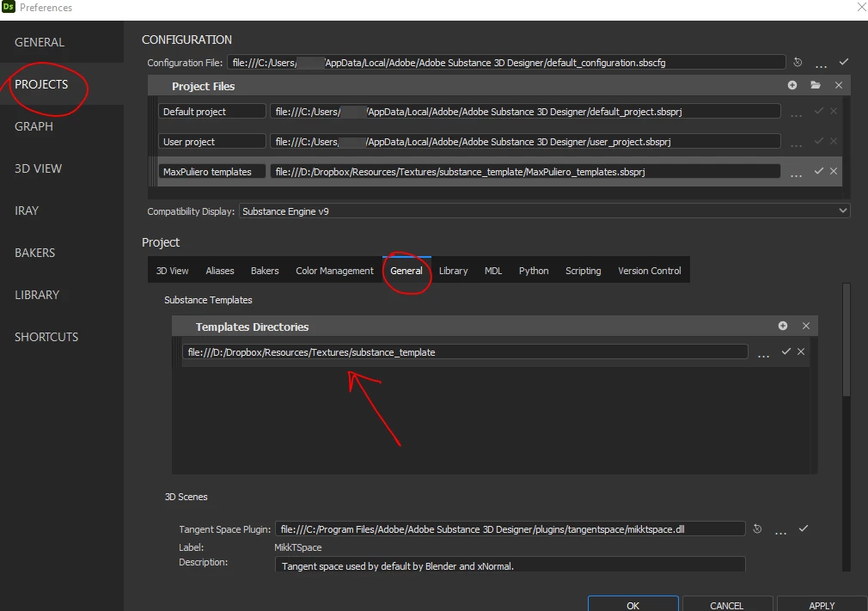This screenshot has height=611, width=868.
Task: Clear Project Files list with header X
Action: click(x=839, y=85)
